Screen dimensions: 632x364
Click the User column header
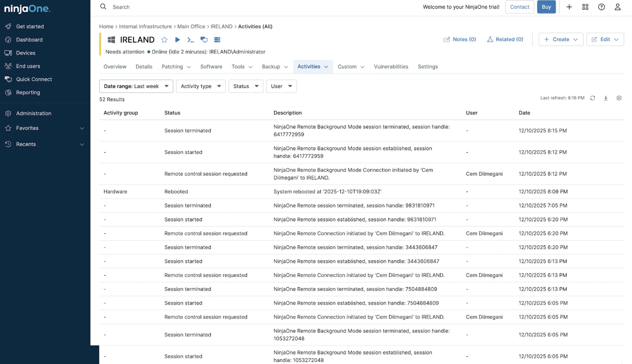click(472, 113)
